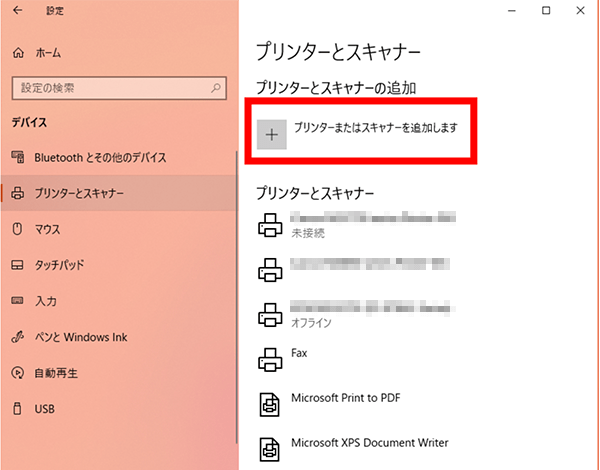The image size is (600, 470).
Task: Click the USB drive icon in sidebar
Action: pos(17,408)
